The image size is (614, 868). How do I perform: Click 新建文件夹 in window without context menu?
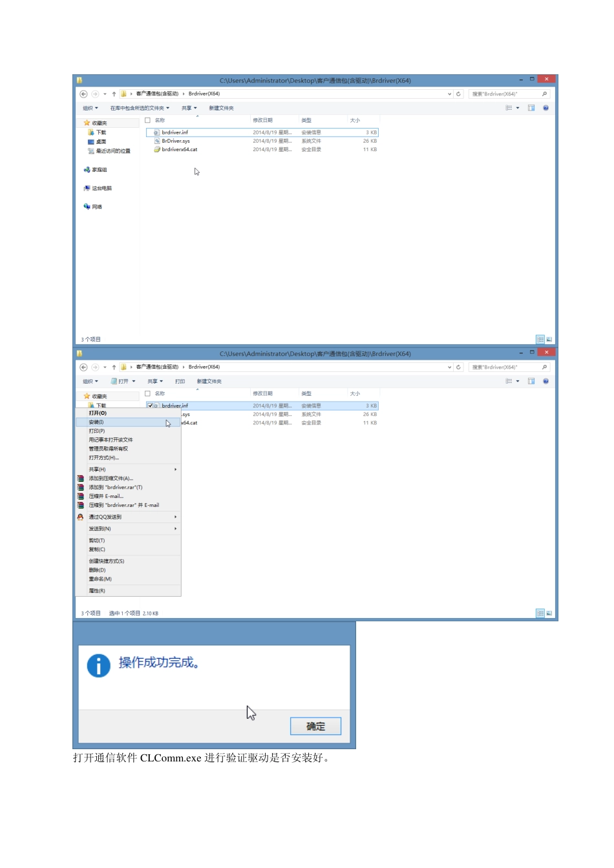(221, 108)
